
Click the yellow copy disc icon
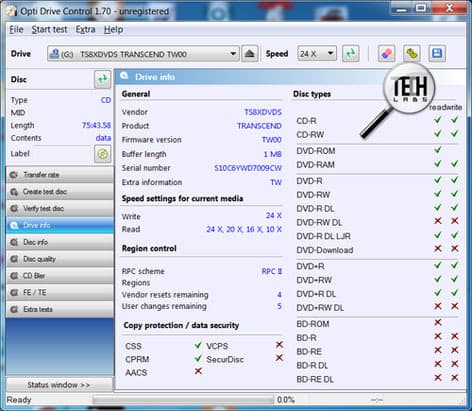click(x=412, y=54)
